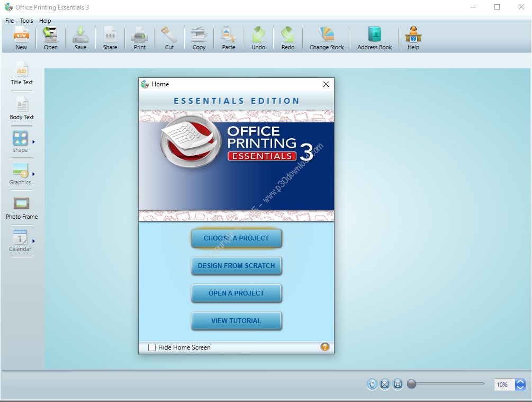Click the New project toolbar icon

pyautogui.click(x=21, y=38)
